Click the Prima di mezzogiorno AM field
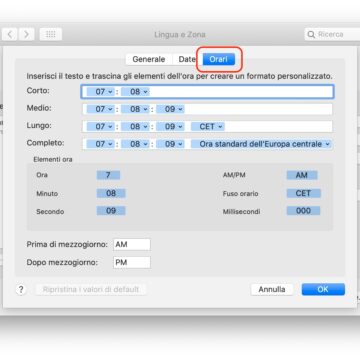 click(x=132, y=244)
